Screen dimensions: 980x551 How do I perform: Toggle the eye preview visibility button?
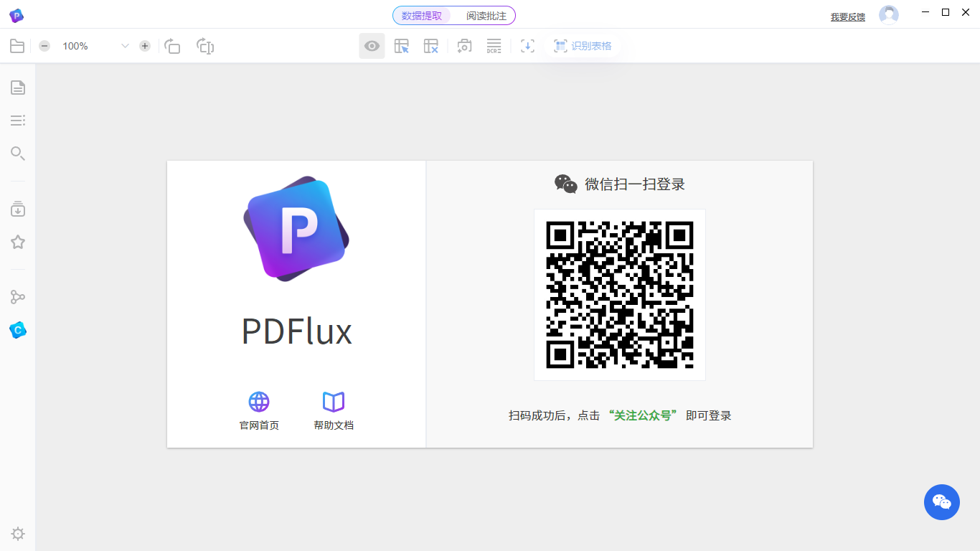click(x=372, y=46)
